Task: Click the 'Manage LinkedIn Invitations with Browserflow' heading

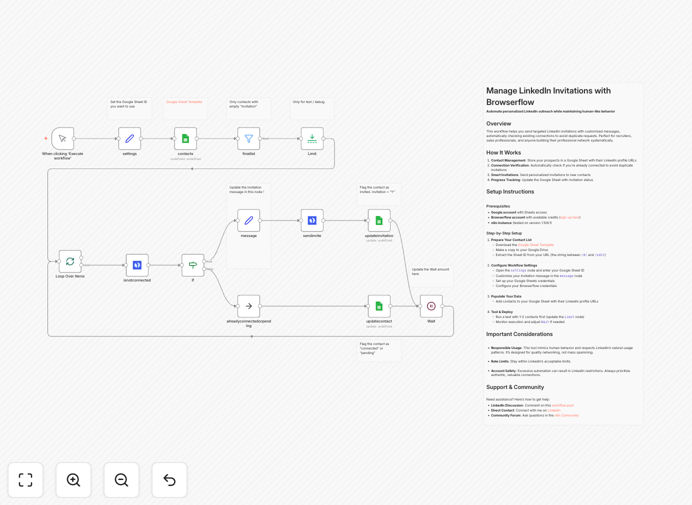Action: [549, 96]
